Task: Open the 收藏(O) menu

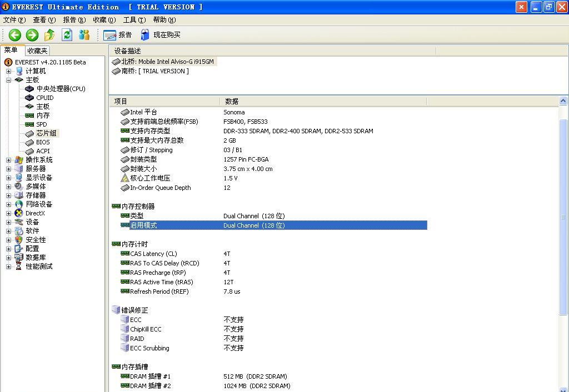Action: pyautogui.click(x=104, y=20)
